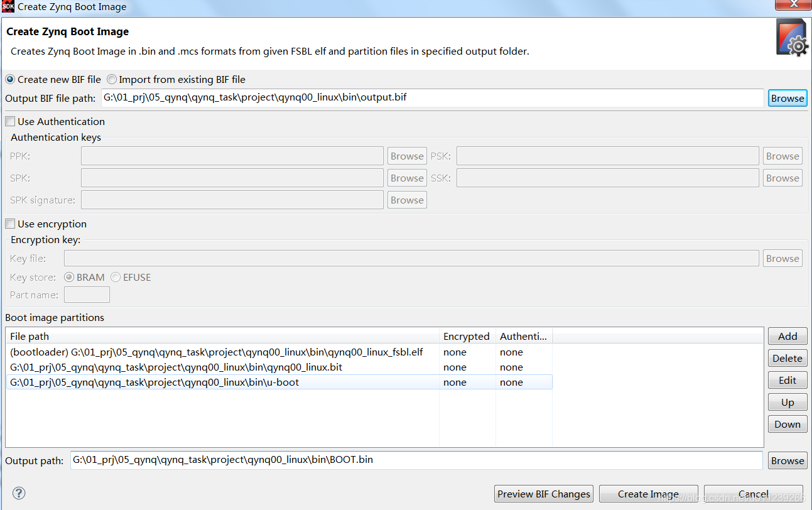Delete the selected partition

coord(788,358)
